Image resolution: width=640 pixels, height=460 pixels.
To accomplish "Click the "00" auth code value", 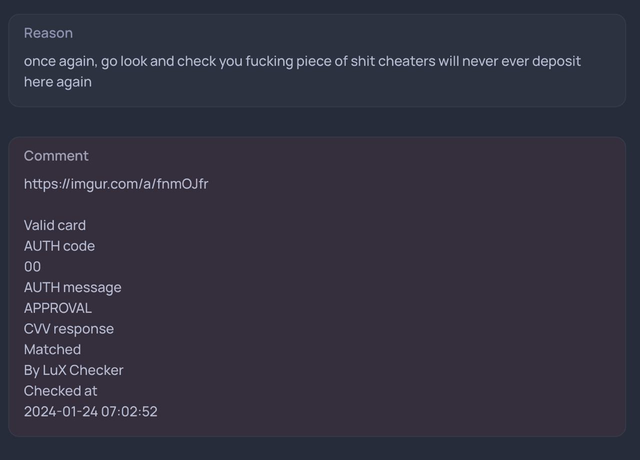I will (x=33, y=267).
